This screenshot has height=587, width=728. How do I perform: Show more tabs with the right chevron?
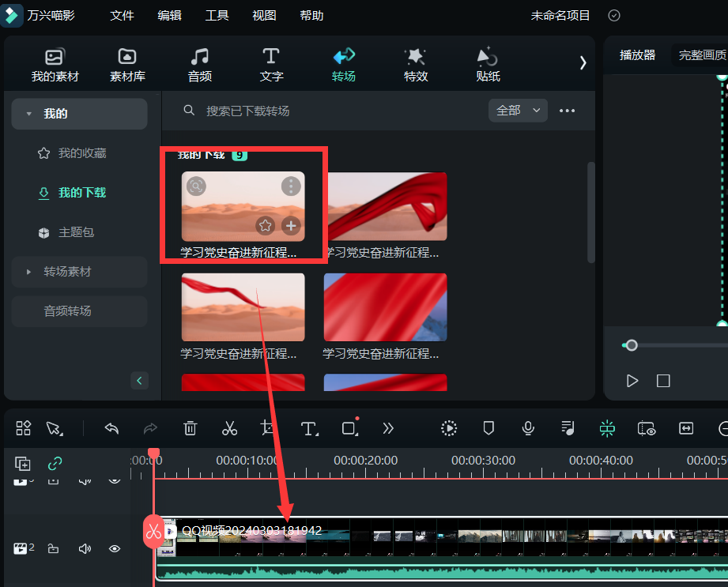pos(583,62)
